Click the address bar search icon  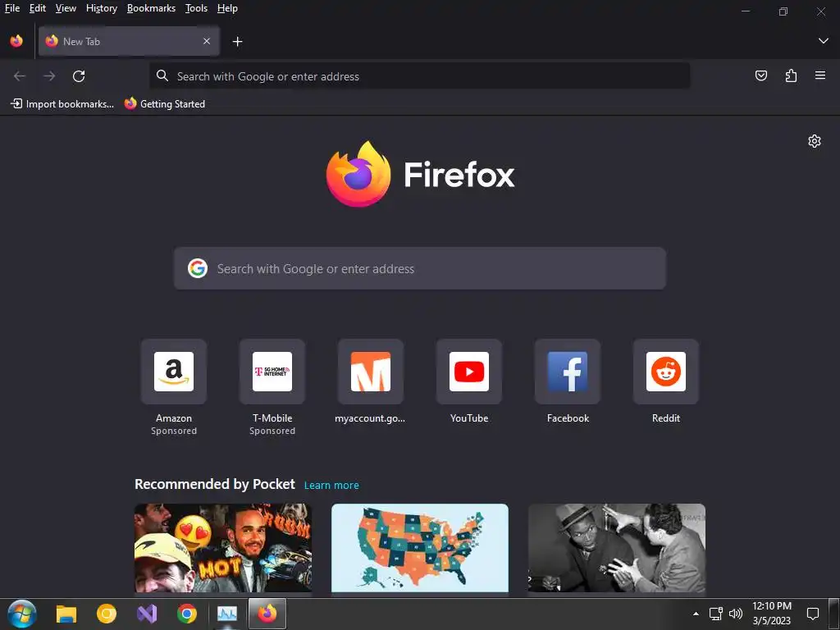(x=162, y=76)
